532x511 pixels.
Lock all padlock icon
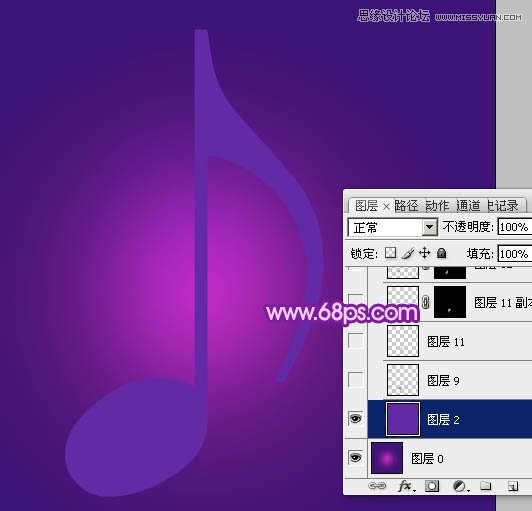click(x=441, y=253)
